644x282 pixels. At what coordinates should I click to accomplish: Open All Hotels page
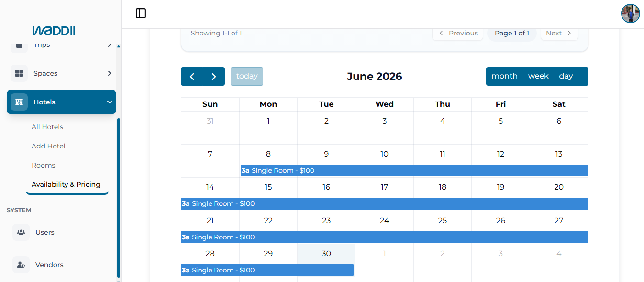pyautogui.click(x=47, y=127)
